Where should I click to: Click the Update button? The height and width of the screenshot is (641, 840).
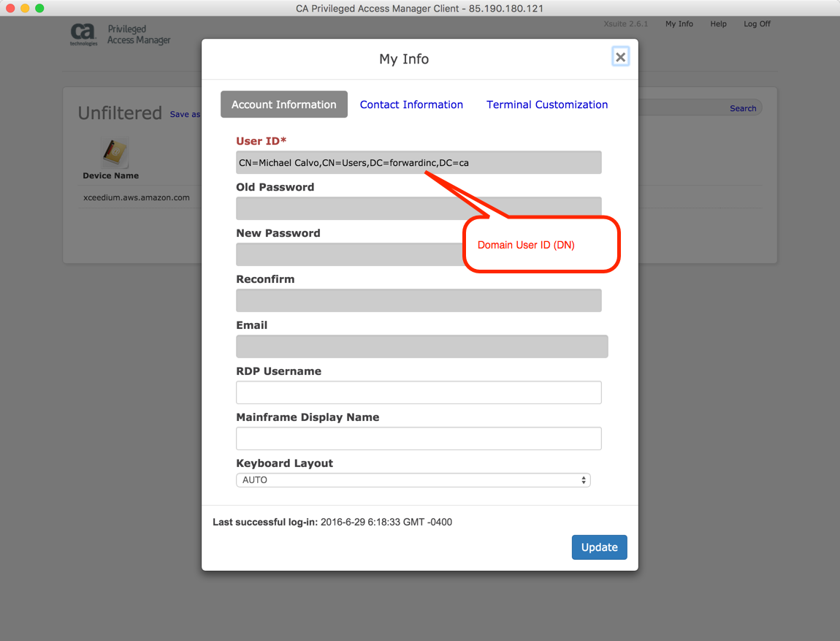tap(599, 547)
